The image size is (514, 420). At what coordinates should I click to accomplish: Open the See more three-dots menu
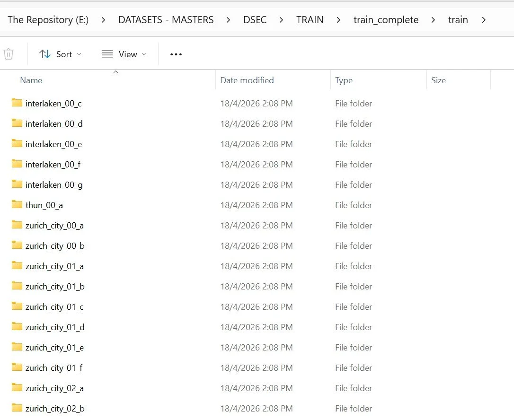[x=176, y=54]
